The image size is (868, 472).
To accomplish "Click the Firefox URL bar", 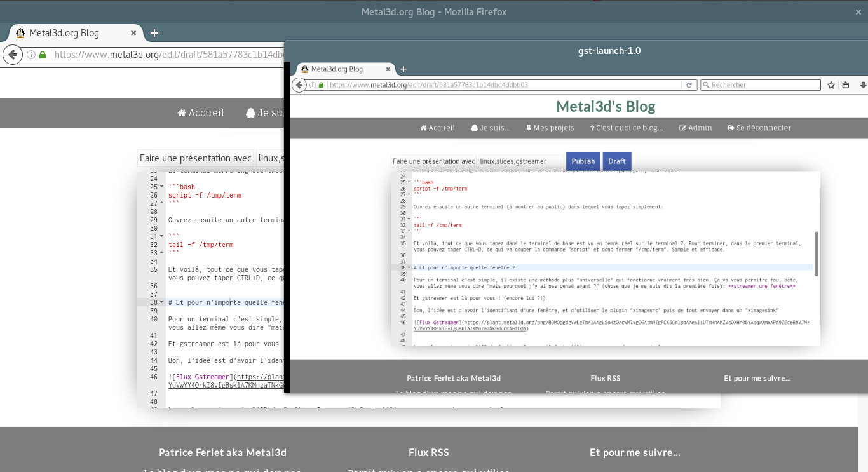I will [153, 55].
